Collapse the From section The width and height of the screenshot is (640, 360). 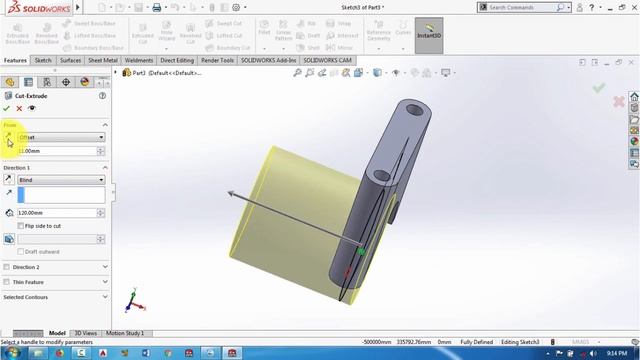[x=105, y=124]
